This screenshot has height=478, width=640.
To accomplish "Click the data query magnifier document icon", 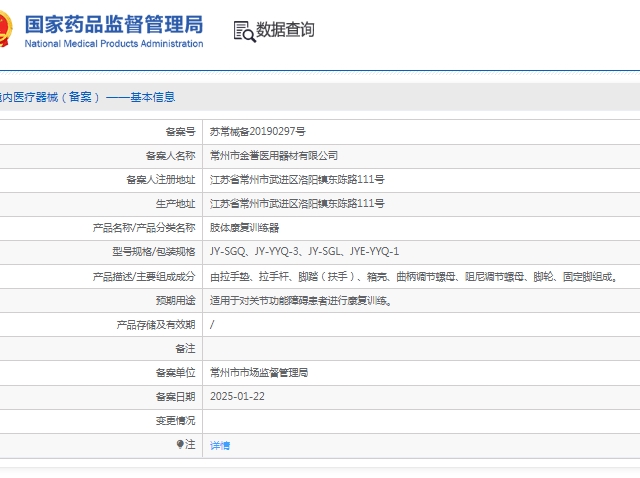I will (244, 31).
